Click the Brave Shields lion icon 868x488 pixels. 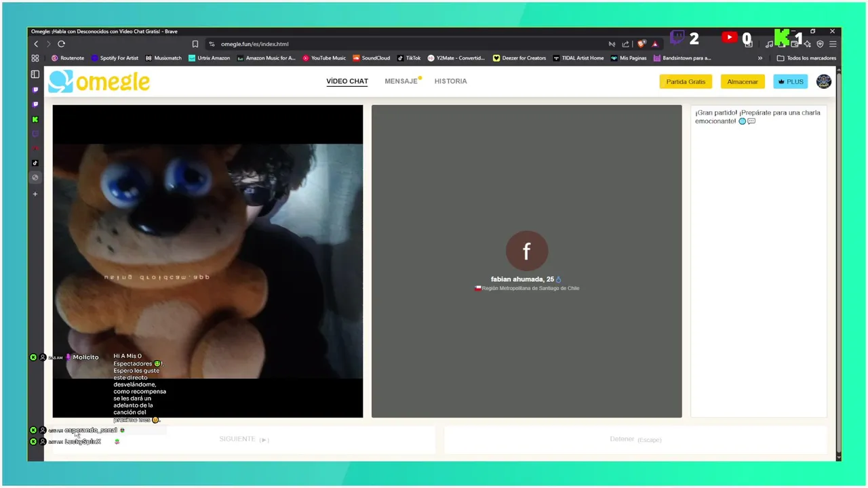click(642, 44)
